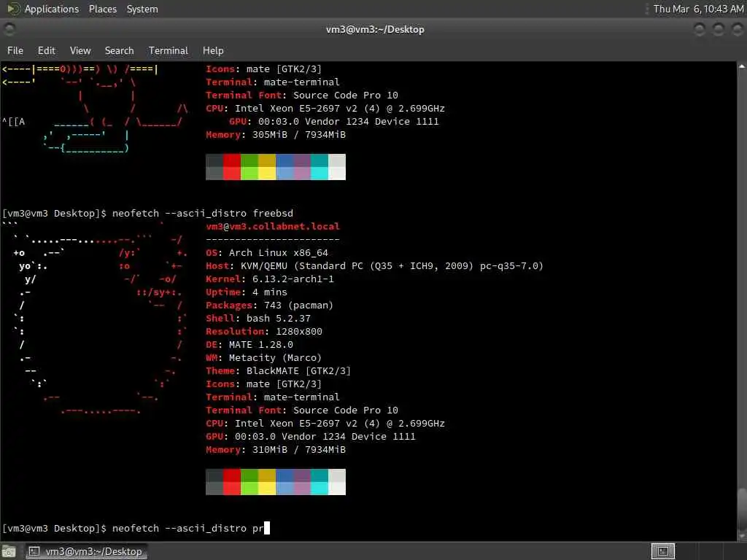Click the green swatch in lower color palette

click(x=249, y=482)
